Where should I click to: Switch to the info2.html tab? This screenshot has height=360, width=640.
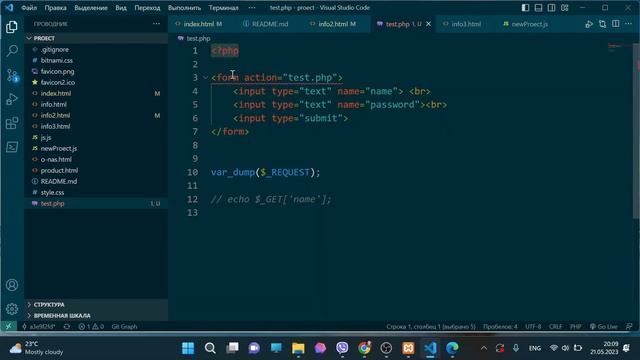point(337,24)
